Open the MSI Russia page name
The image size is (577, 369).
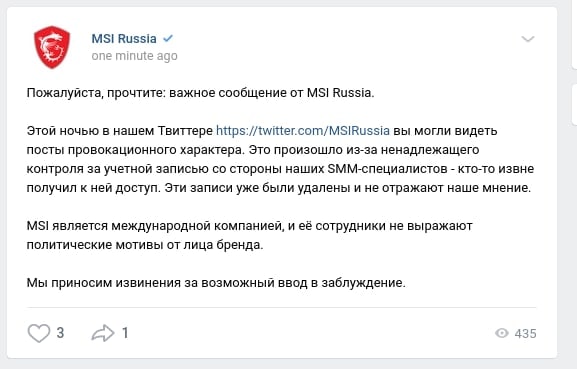pyautogui.click(x=124, y=39)
